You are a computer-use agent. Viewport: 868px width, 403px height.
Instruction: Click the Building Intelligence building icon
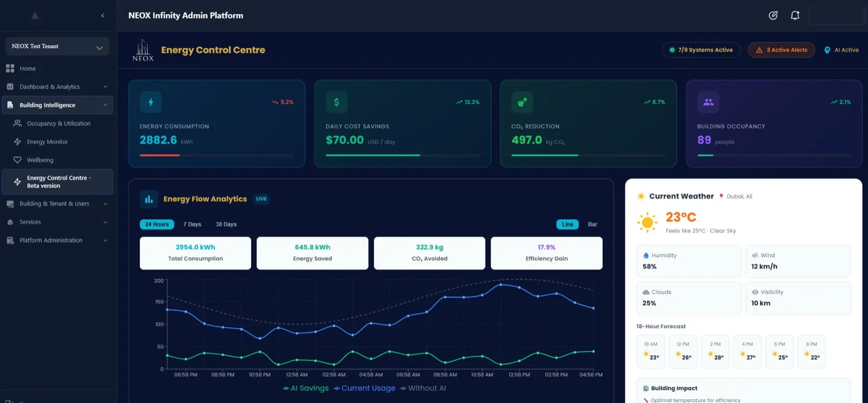10,105
